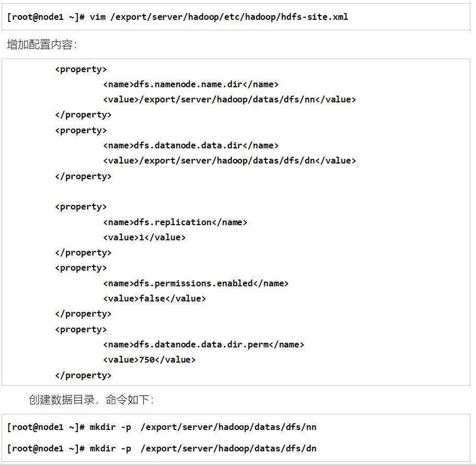Click the 750 value line
The height and width of the screenshot is (465, 476).
click(149, 359)
